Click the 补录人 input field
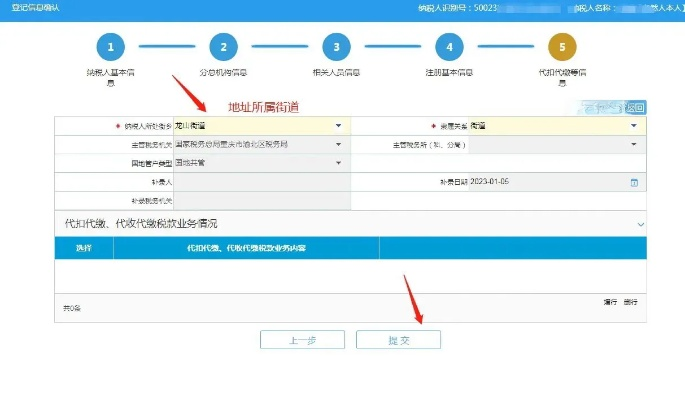685x400 pixels. (262, 182)
